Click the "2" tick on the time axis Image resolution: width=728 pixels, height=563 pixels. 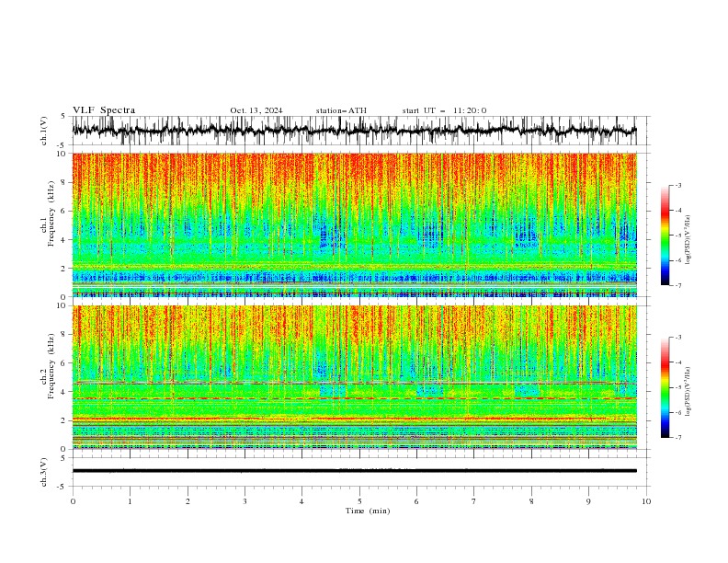click(x=188, y=501)
